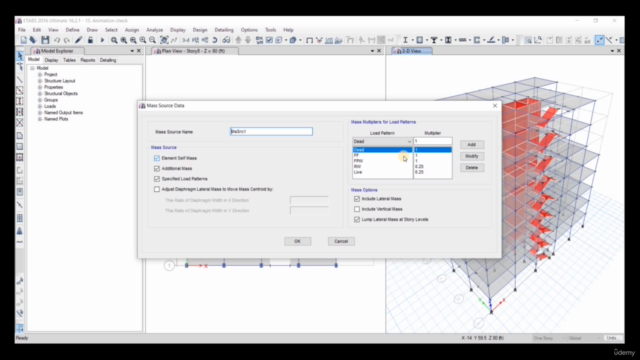Select the Plan View Story8 tab
The image size is (640, 360).
193,51
